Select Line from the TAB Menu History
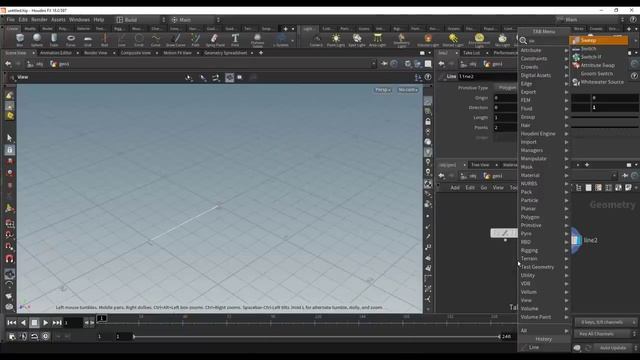Viewport: 640px width, 360px height. coord(544,347)
